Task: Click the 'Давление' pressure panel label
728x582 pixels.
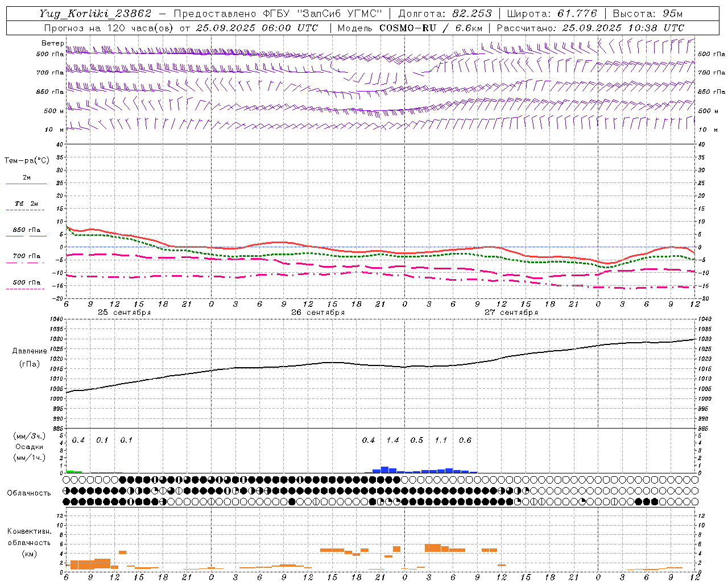Action: pyautogui.click(x=30, y=351)
